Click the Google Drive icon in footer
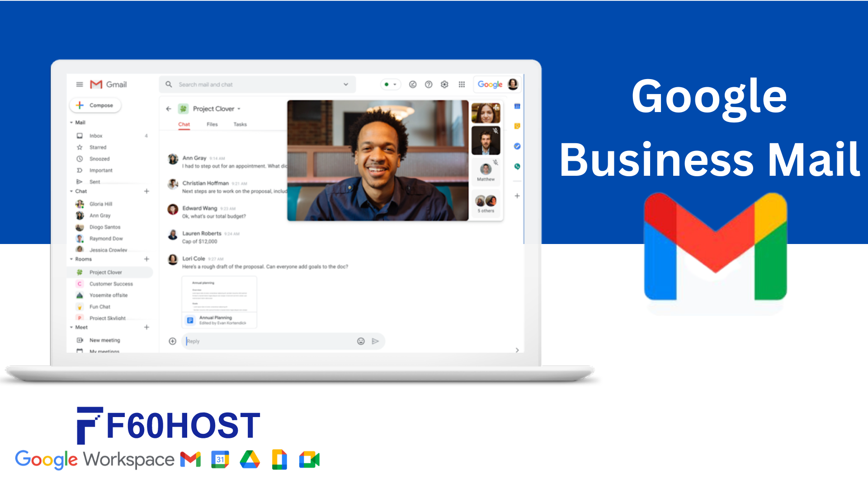This screenshot has width=868, height=488. click(x=250, y=460)
